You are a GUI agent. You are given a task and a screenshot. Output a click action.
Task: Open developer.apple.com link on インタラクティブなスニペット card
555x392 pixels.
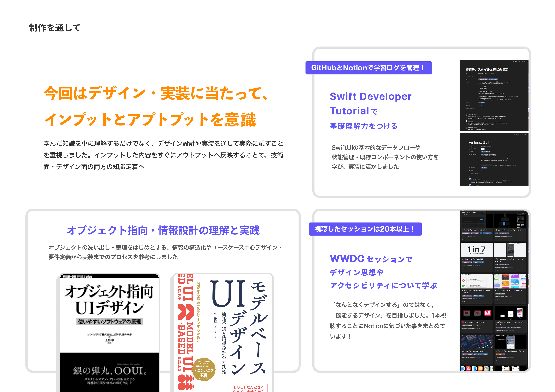click(504, 296)
